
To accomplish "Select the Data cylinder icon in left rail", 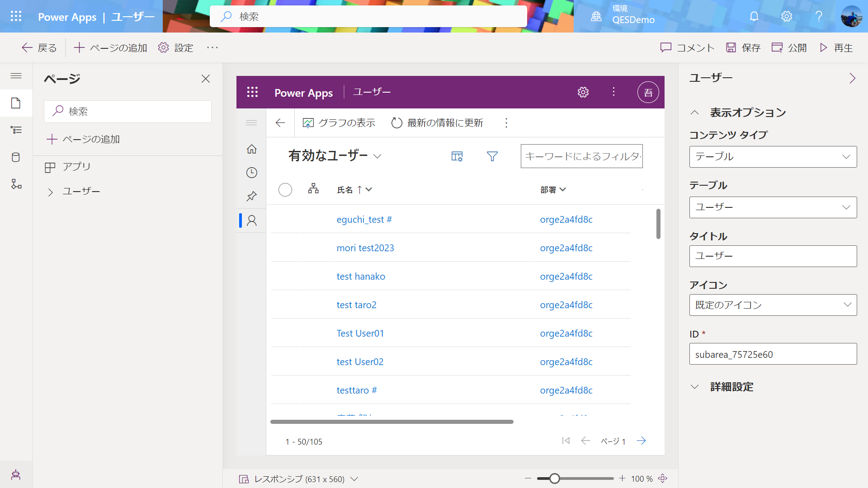I will pyautogui.click(x=16, y=157).
